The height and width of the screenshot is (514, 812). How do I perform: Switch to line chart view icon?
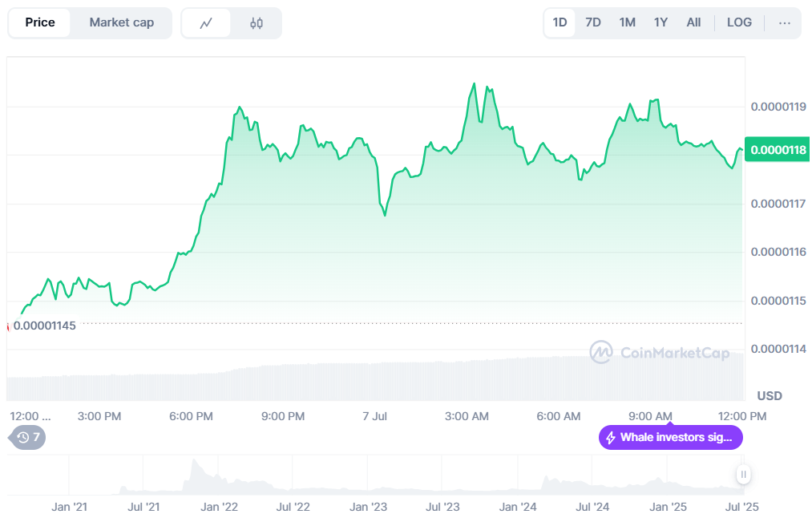[206, 23]
